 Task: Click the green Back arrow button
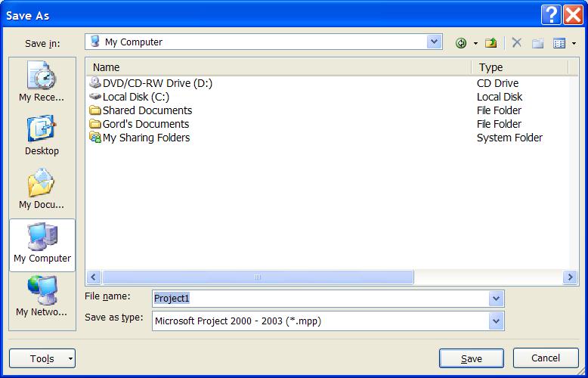click(x=461, y=44)
